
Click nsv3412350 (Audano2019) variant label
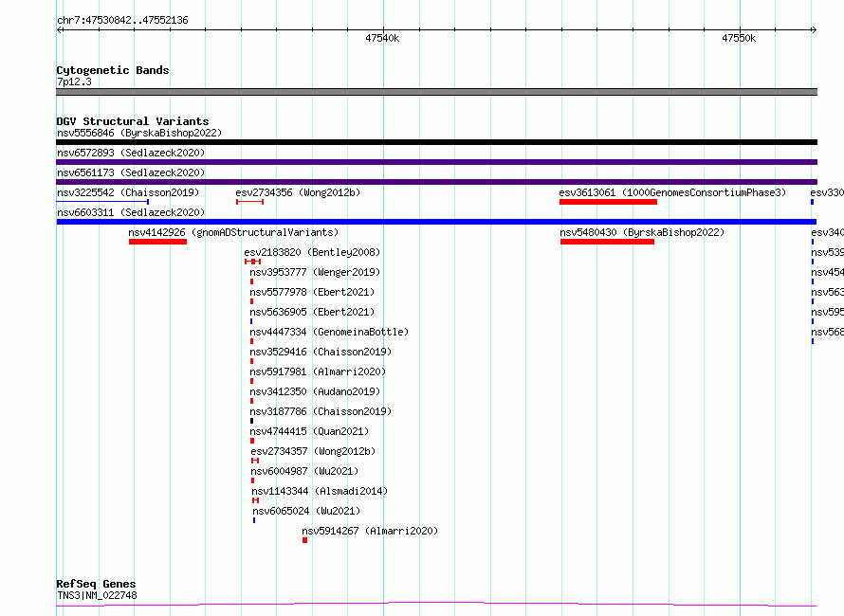tap(315, 391)
